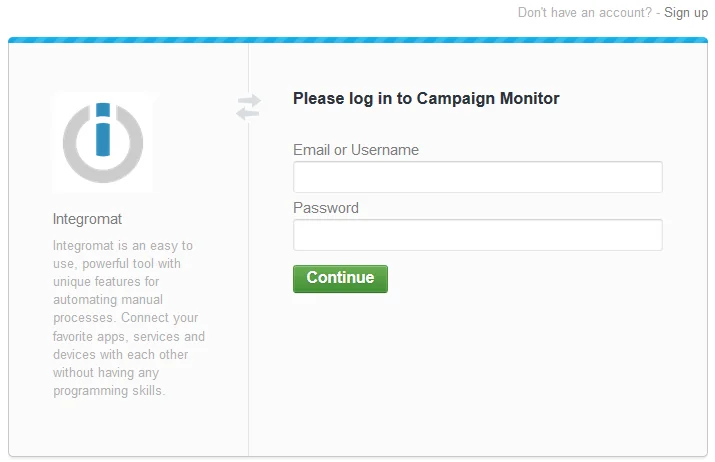Click the exchange arrows icon on the divider
The image size is (715, 462).
tap(249, 107)
